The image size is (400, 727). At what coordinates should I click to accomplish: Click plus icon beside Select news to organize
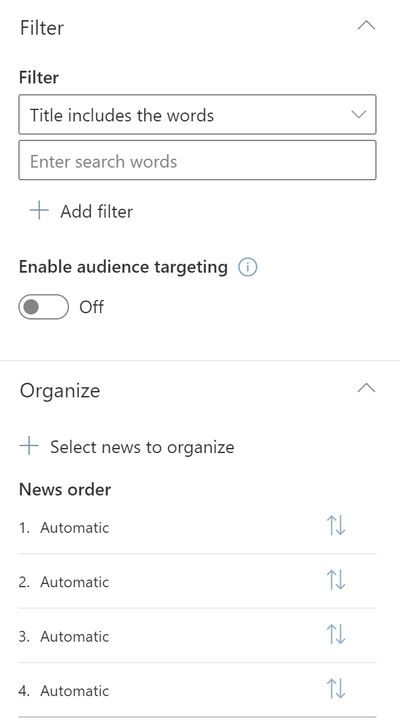(29, 446)
